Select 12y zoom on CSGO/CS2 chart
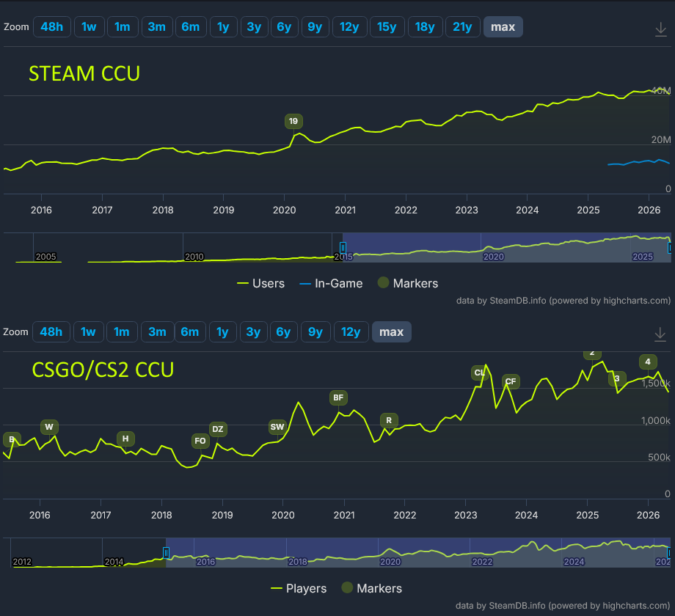Image resolution: width=675 pixels, height=616 pixels. (351, 332)
